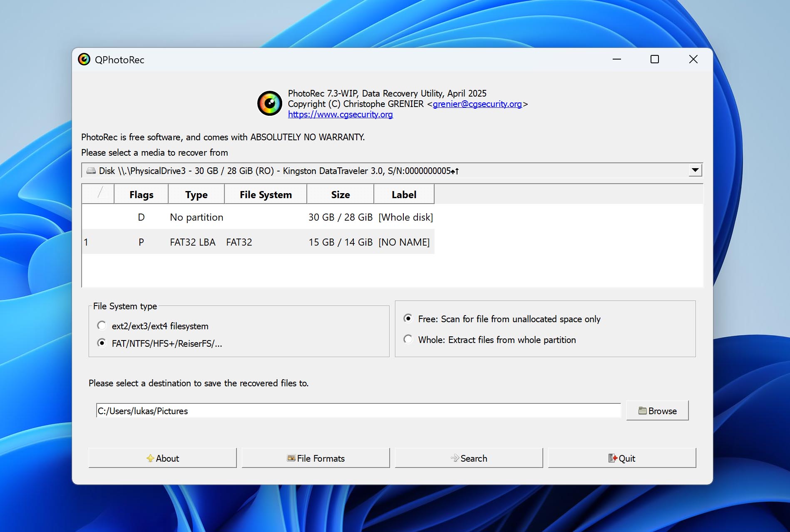790x532 pixels.
Task: Click the exit-door icon on Quit button
Action: click(x=613, y=458)
